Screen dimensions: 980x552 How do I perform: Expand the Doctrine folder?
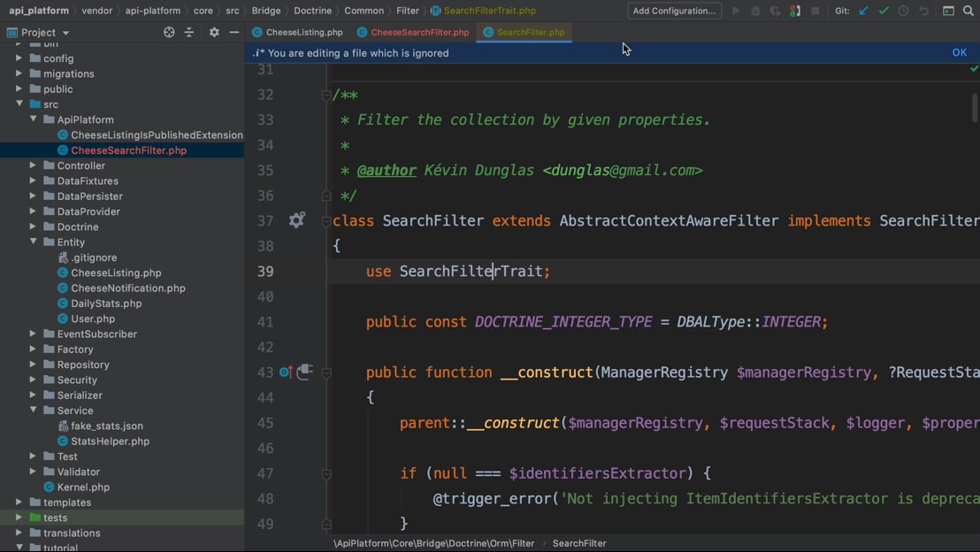(x=33, y=226)
